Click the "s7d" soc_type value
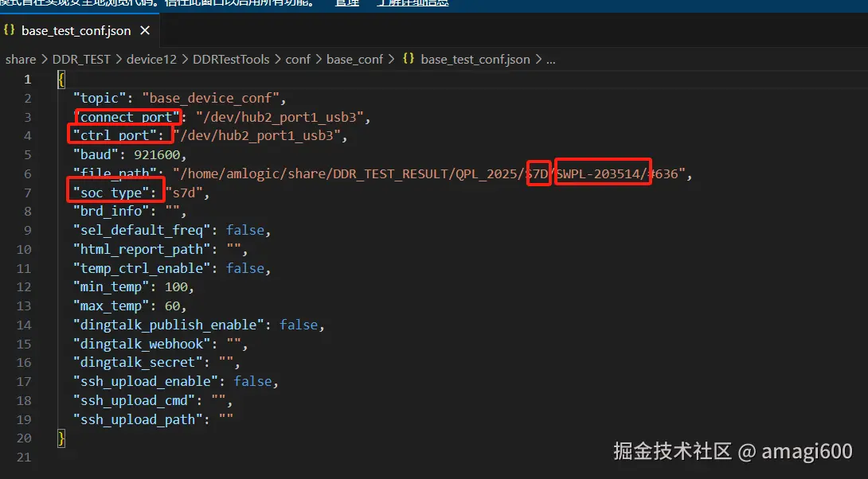The width and height of the screenshot is (868, 479). click(x=183, y=193)
